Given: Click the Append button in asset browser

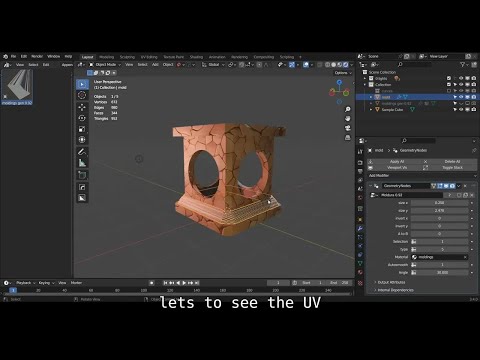Looking at the screenshot, I should 67,65.
